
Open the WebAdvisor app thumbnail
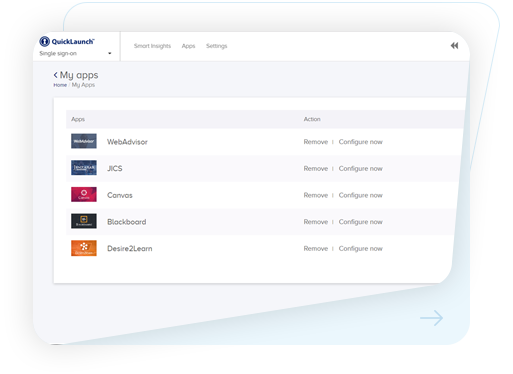(x=84, y=141)
